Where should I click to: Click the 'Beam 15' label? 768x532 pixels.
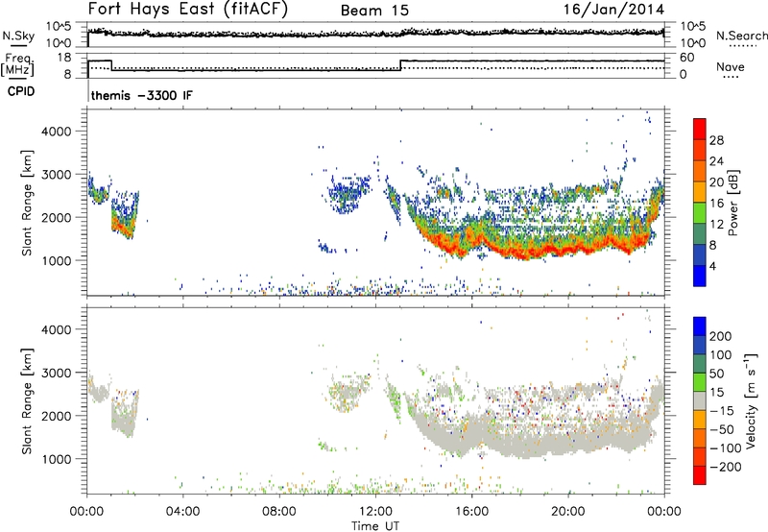coord(374,11)
